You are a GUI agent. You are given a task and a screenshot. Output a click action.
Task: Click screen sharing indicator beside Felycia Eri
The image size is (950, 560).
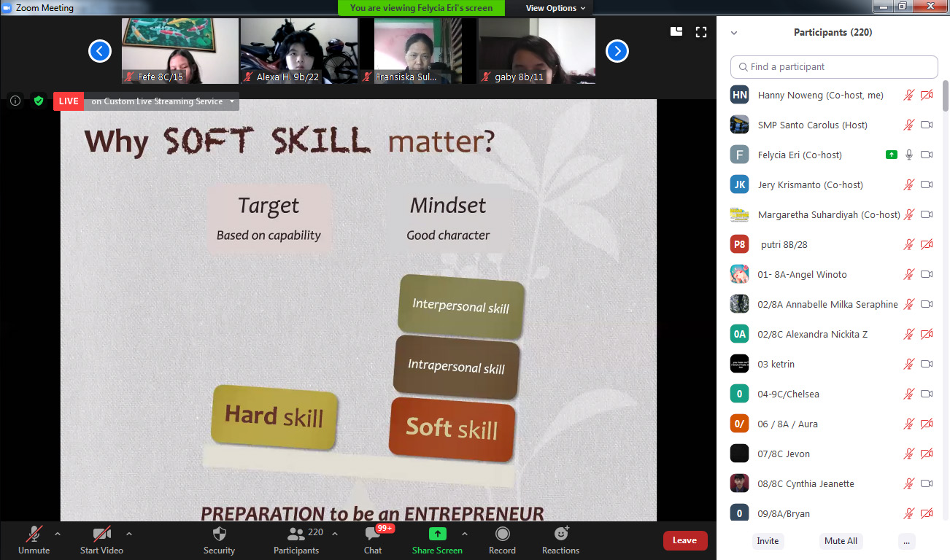891,155
